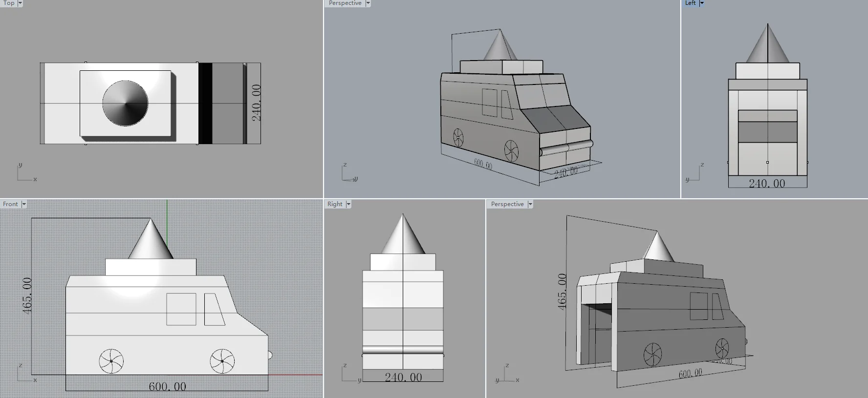The image size is (868, 398).
Task: Select the rear wheel in Front viewport
Action: [x=111, y=361]
